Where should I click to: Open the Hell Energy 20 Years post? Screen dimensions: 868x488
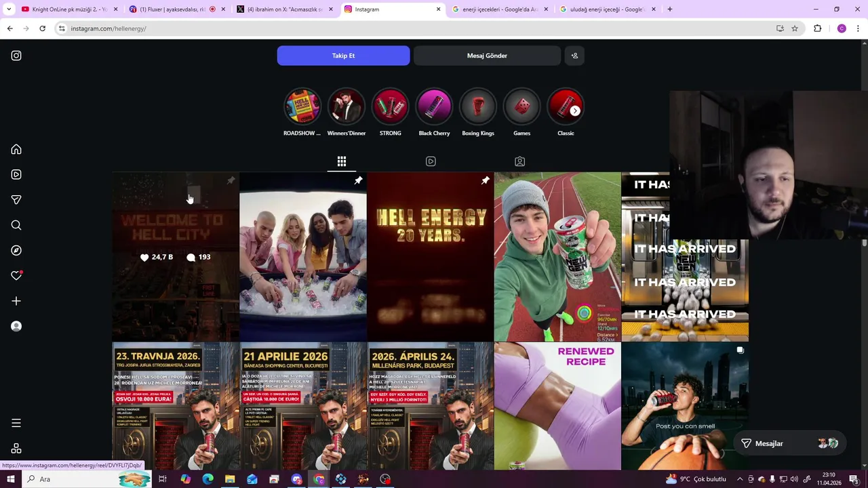[431, 257]
